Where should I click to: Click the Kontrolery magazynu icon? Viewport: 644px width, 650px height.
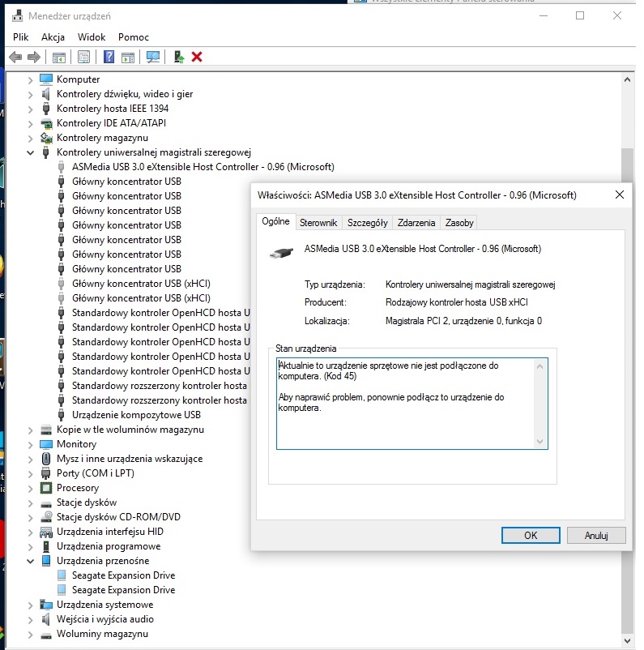46,138
